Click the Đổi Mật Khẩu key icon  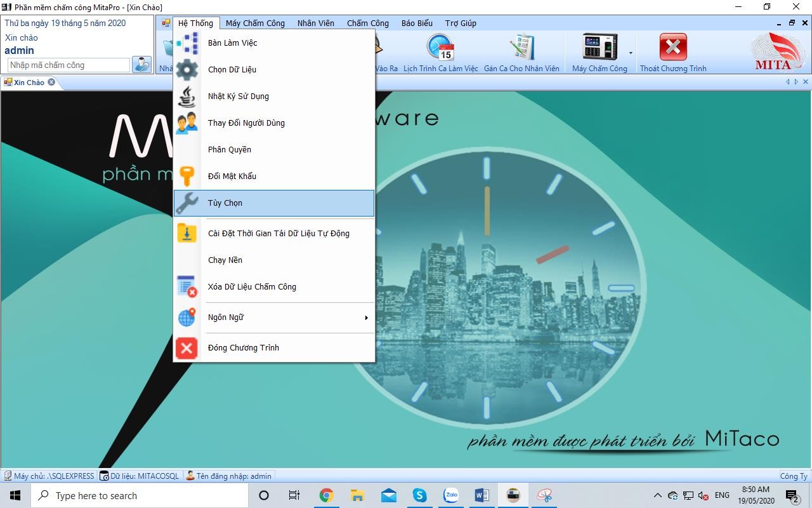click(187, 177)
